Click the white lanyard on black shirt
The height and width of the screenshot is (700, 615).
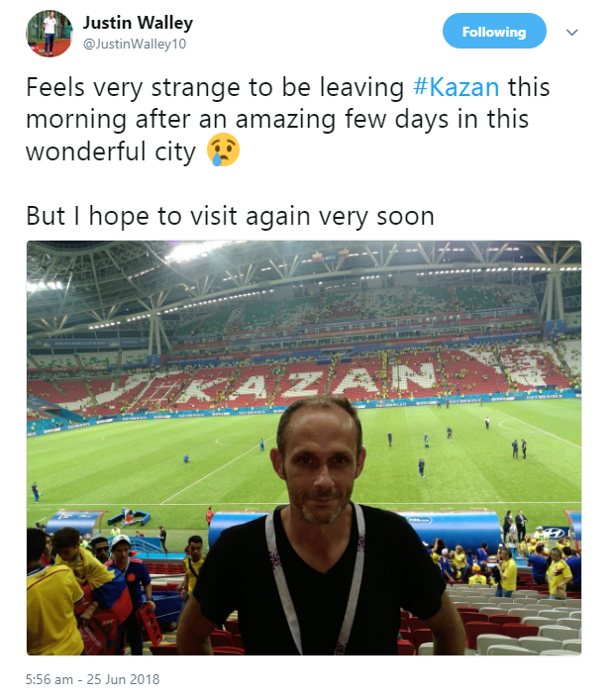(315, 576)
